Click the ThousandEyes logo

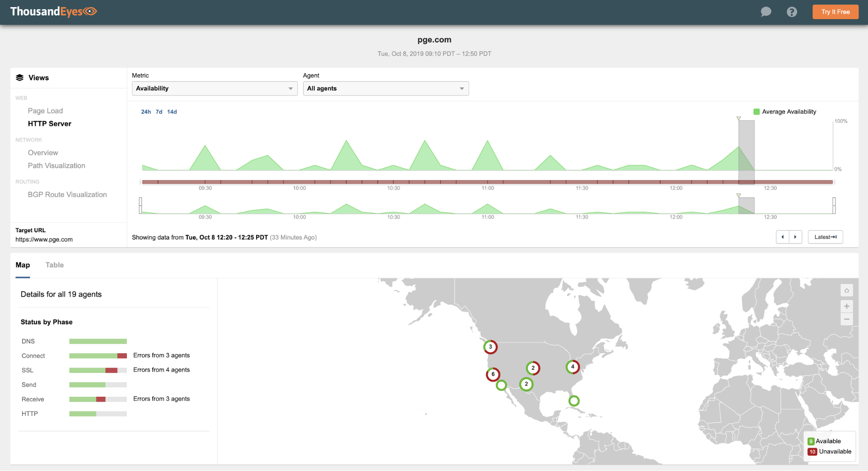pyautogui.click(x=53, y=12)
